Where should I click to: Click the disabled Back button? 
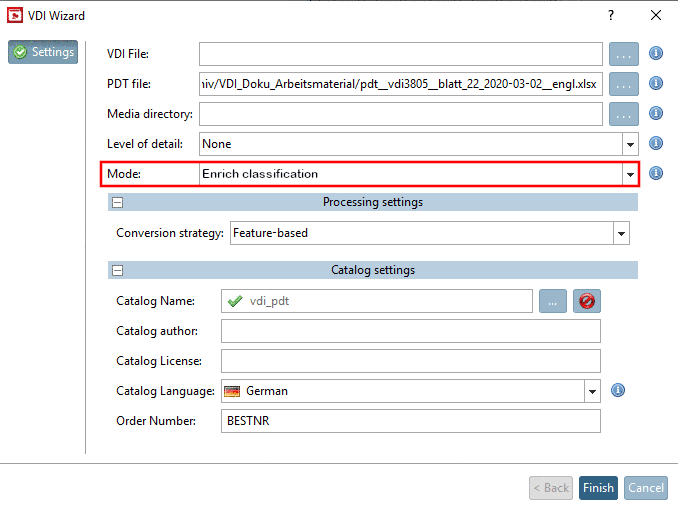point(551,488)
